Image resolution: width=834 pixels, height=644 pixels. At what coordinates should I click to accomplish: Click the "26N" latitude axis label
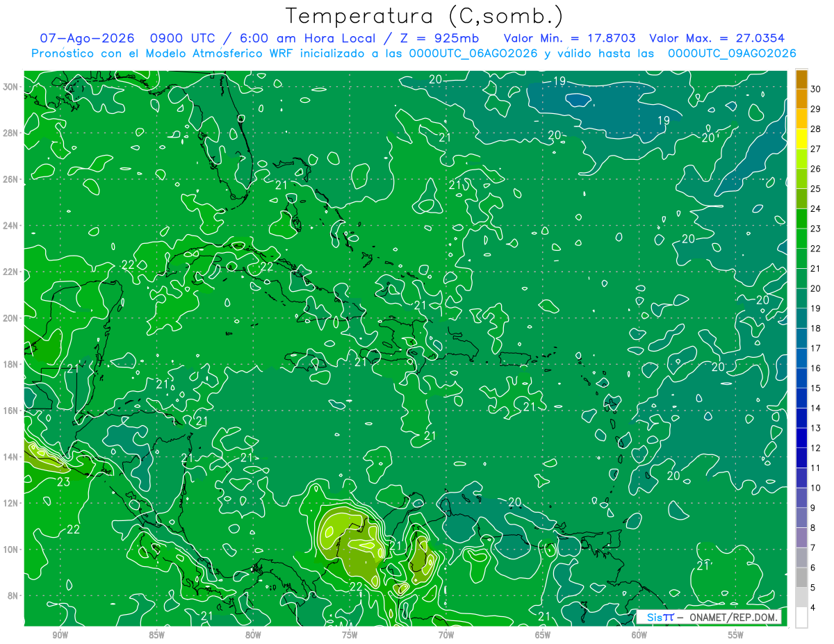coord(11,179)
